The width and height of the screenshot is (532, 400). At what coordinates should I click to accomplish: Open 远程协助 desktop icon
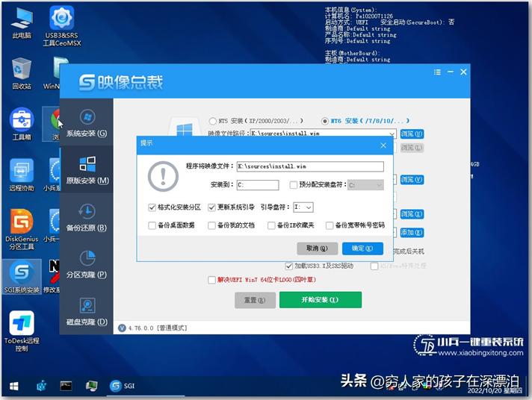(22, 175)
